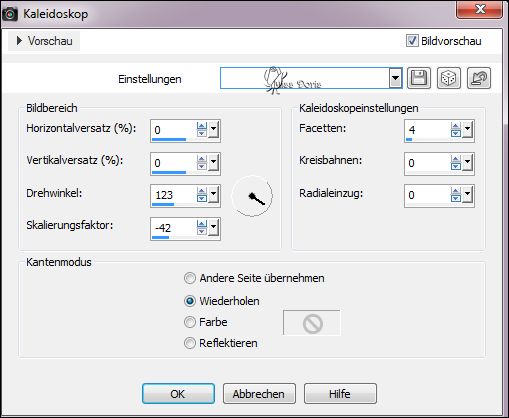This screenshot has height=418, width=509.
Task: Select the Wiederholen radio option
Action: coord(190,301)
